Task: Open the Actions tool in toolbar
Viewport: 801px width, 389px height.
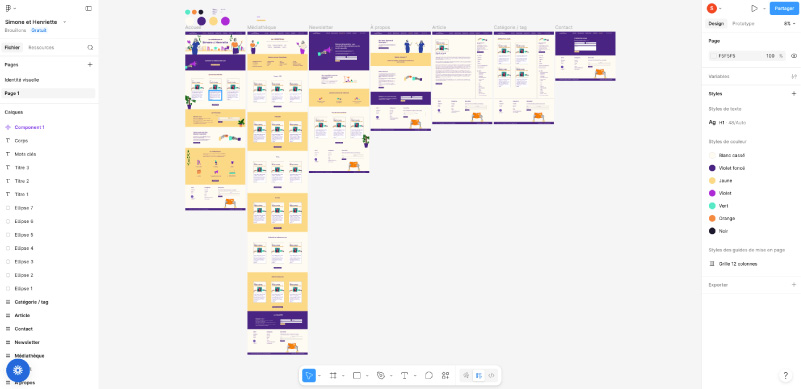Action: (445, 375)
